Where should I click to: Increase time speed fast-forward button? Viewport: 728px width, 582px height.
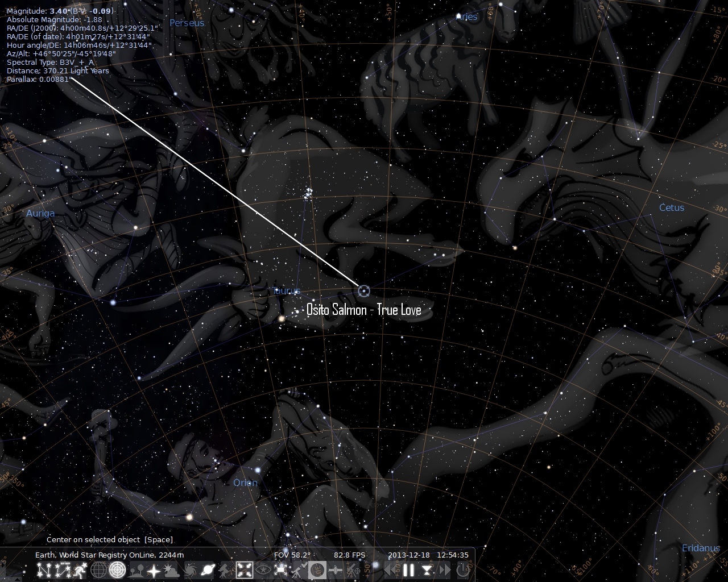[444, 570]
